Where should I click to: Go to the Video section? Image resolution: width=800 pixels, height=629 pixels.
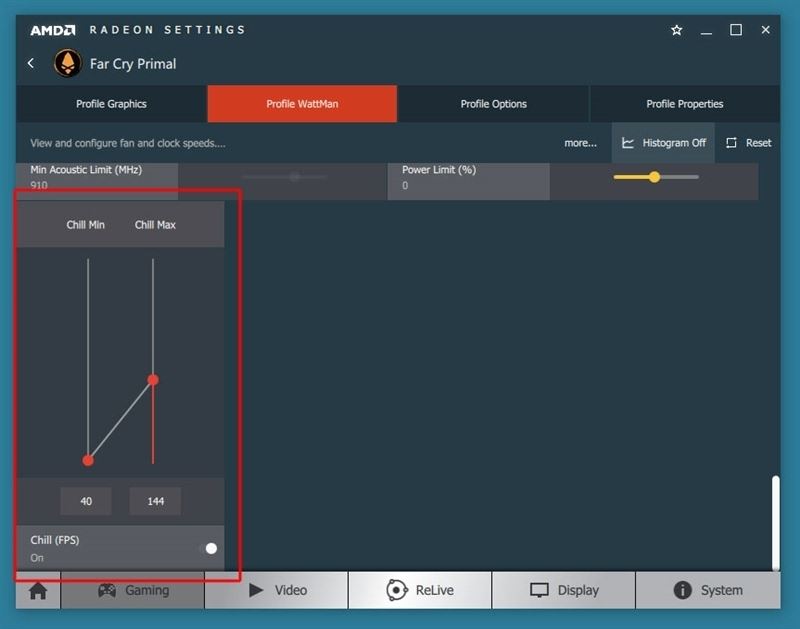276,590
